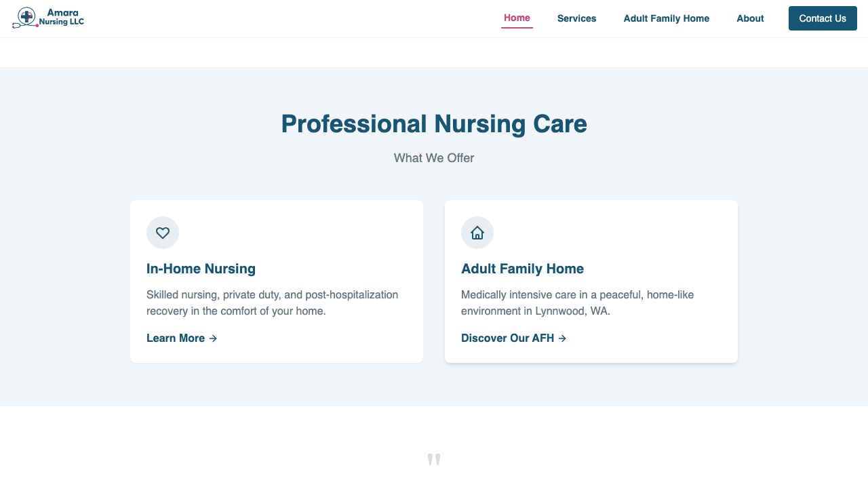
Task: Click the medical cross inside the logo circle
Action: [x=27, y=16]
